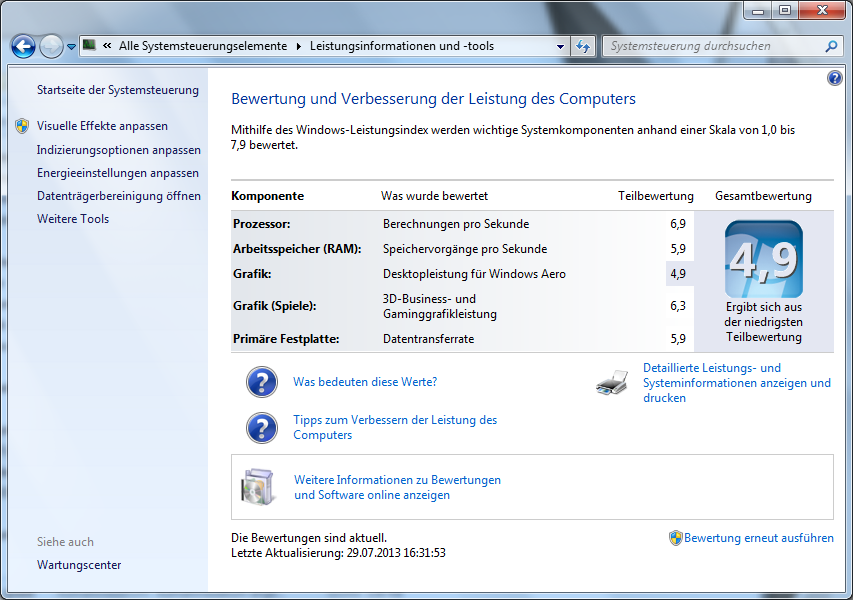Click the software box icon
The width and height of the screenshot is (853, 600).
[257, 487]
